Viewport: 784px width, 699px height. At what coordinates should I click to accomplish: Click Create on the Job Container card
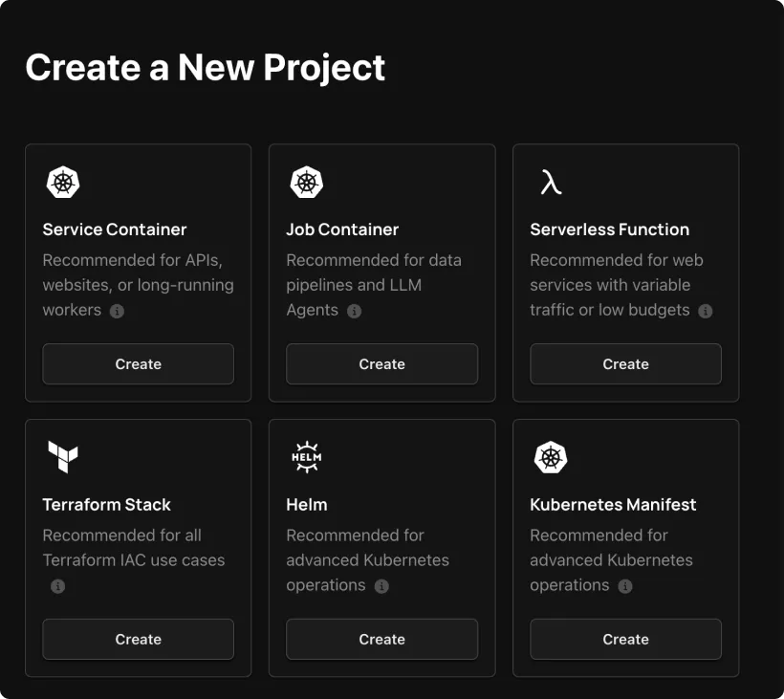point(381,364)
